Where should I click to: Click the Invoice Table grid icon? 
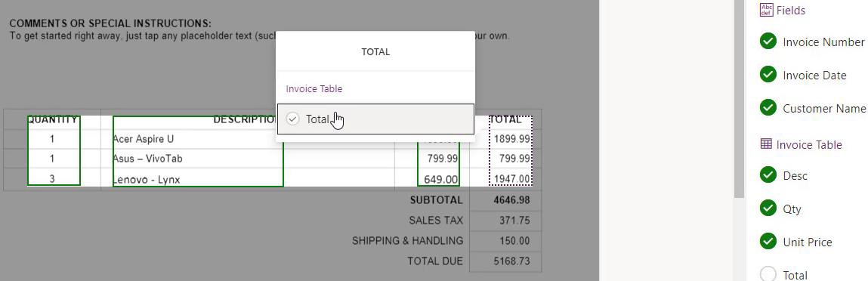pos(766,144)
